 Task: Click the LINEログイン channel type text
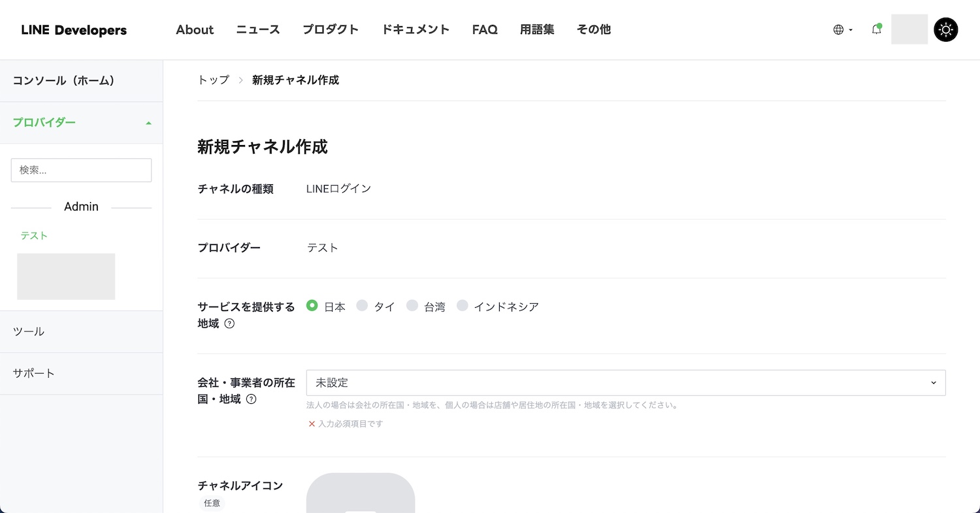point(338,188)
